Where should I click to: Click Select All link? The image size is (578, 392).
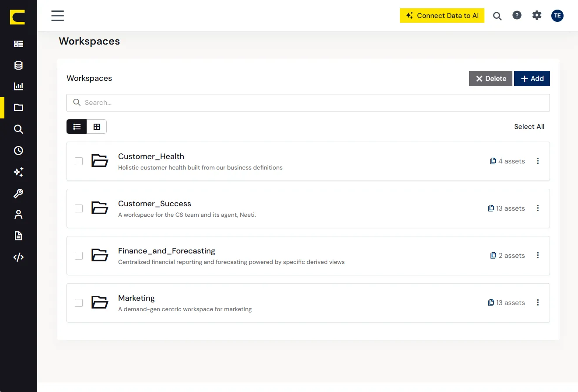coord(529,127)
